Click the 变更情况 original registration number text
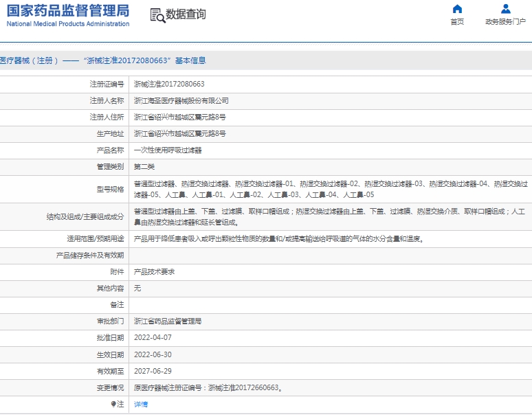This screenshot has height=419, width=532. [208, 388]
